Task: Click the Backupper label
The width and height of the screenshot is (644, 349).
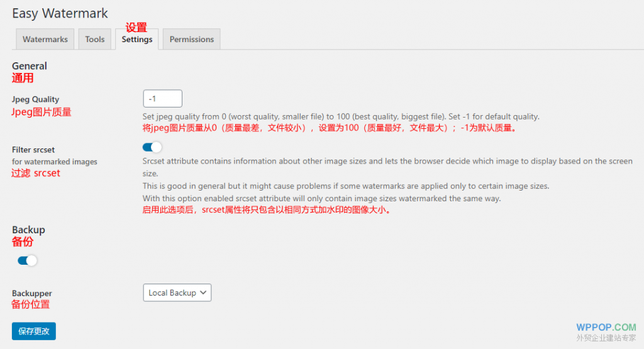Action: click(x=32, y=293)
